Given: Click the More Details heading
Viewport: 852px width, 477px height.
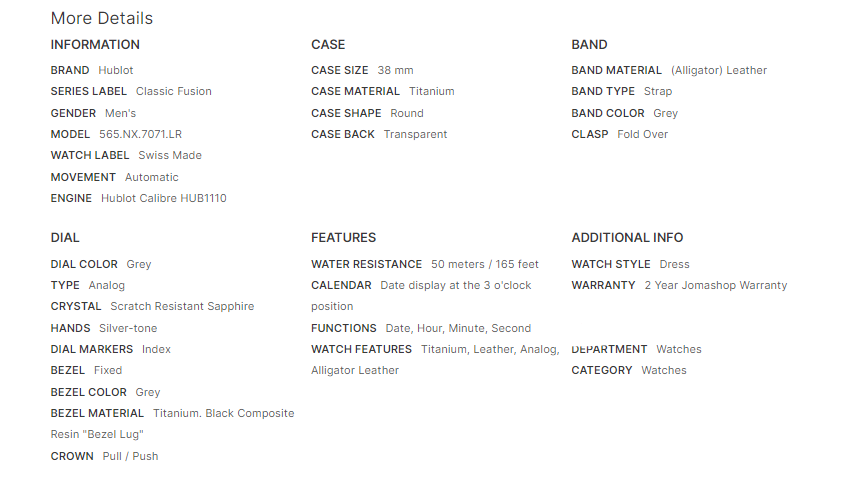Looking at the screenshot, I should click(x=102, y=18).
